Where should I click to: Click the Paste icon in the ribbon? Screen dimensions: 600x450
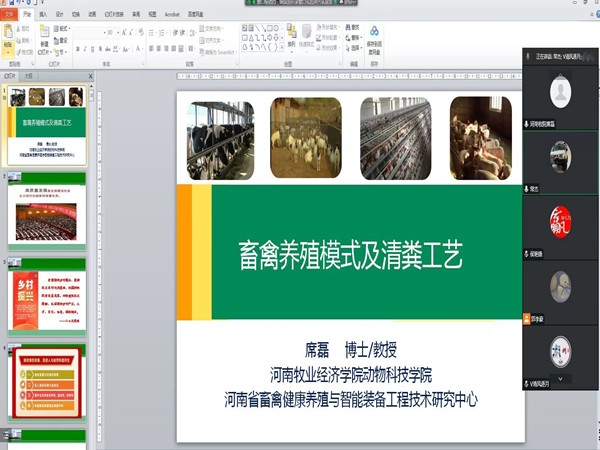click(9, 42)
